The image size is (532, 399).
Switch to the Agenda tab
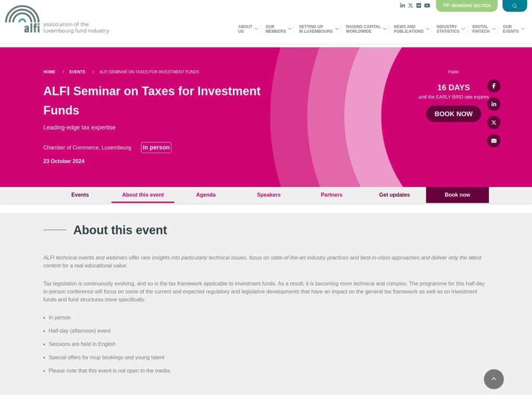(x=206, y=195)
